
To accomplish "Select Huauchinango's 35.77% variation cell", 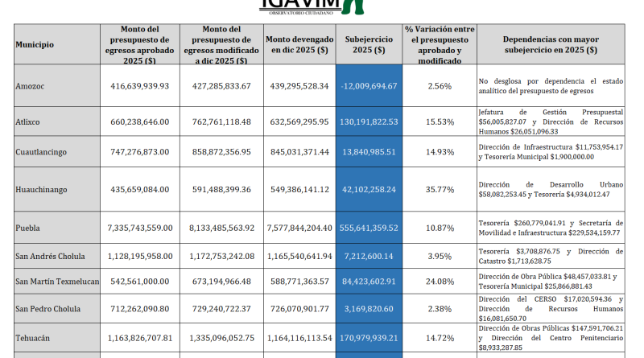I will [x=440, y=189].
